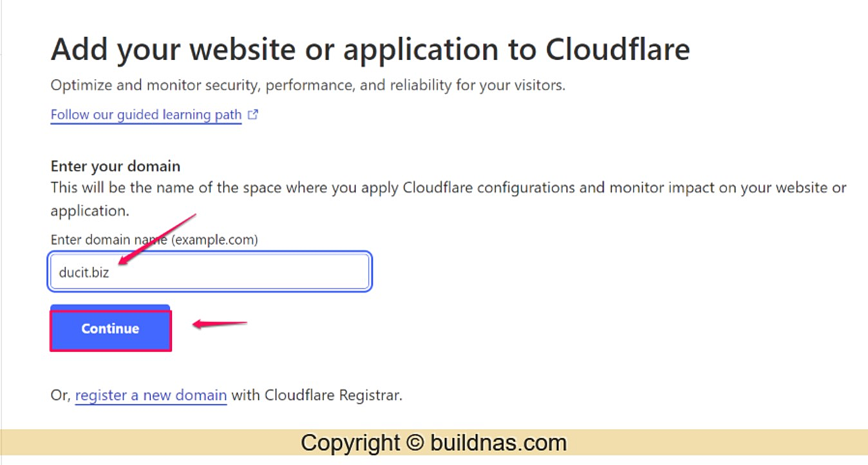The height and width of the screenshot is (465, 868).
Task: Click the "Add your website or application" heading
Action: (x=370, y=50)
